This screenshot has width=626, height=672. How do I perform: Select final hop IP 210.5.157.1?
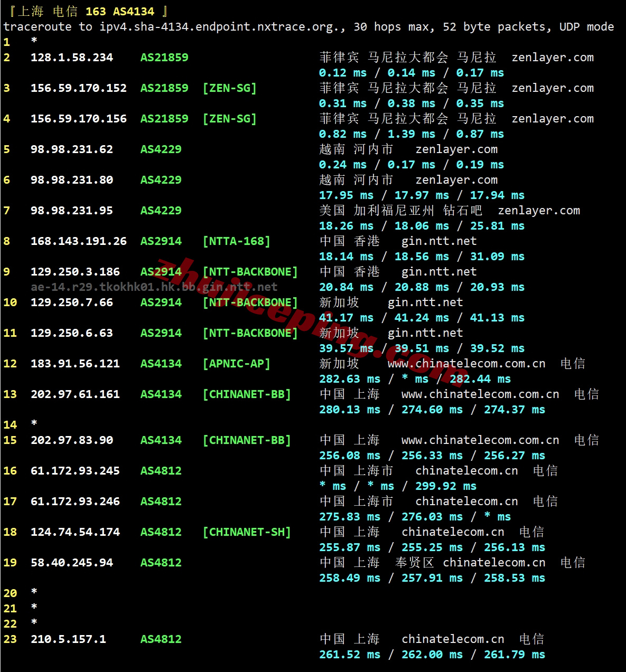[68, 639]
